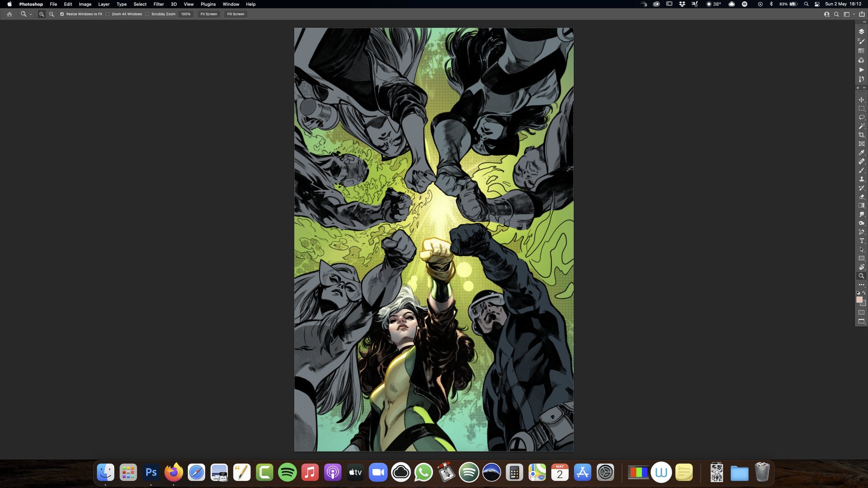Open the Layer menu
Image resolution: width=868 pixels, height=488 pixels.
[x=104, y=4]
